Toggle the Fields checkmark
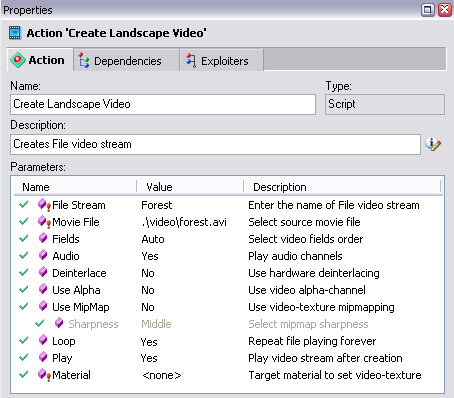 [24, 238]
